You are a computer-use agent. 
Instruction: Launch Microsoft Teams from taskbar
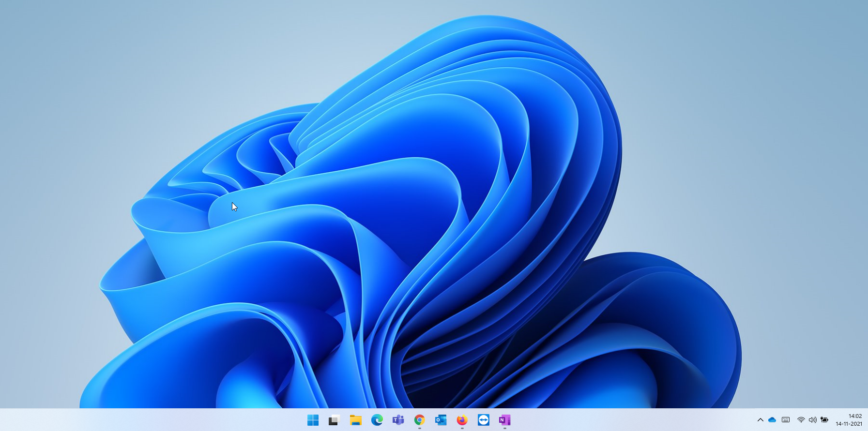coord(398,420)
